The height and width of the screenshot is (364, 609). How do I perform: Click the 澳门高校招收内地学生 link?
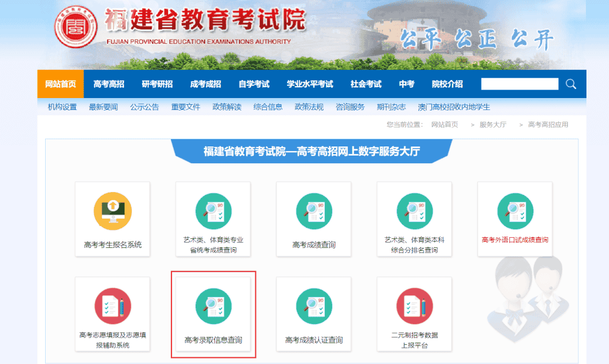454,106
